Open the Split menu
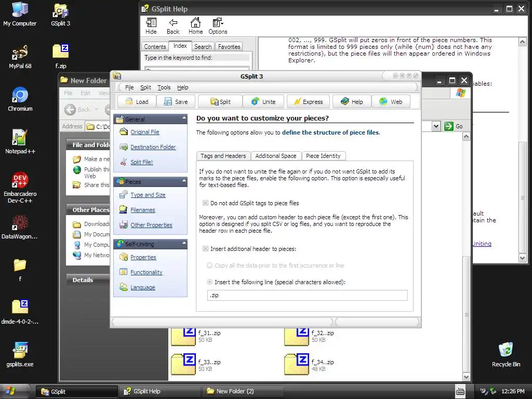The height and width of the screenshot is (399, 532). (x=145, y=87)
